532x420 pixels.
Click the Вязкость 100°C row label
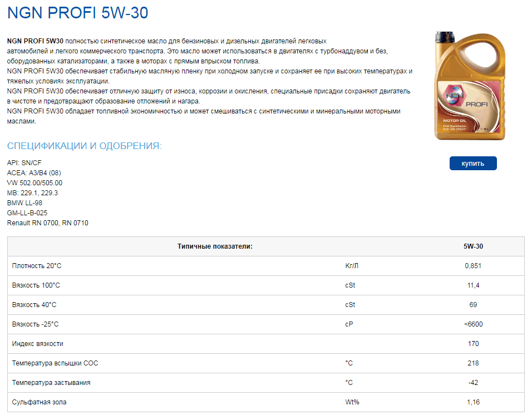coord(36,285)
